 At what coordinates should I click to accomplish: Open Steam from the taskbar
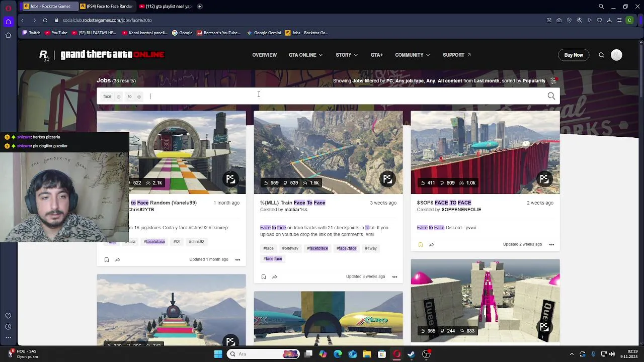[411, 354]
